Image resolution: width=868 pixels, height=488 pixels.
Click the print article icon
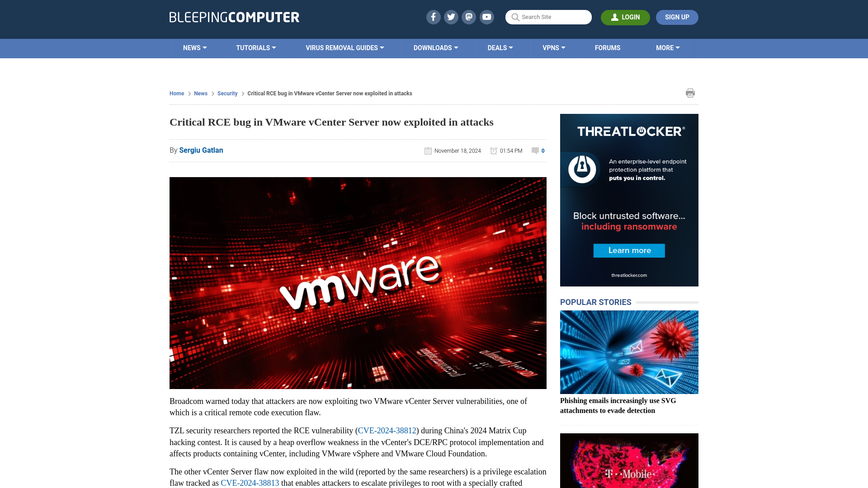click(x=690, y=93)
